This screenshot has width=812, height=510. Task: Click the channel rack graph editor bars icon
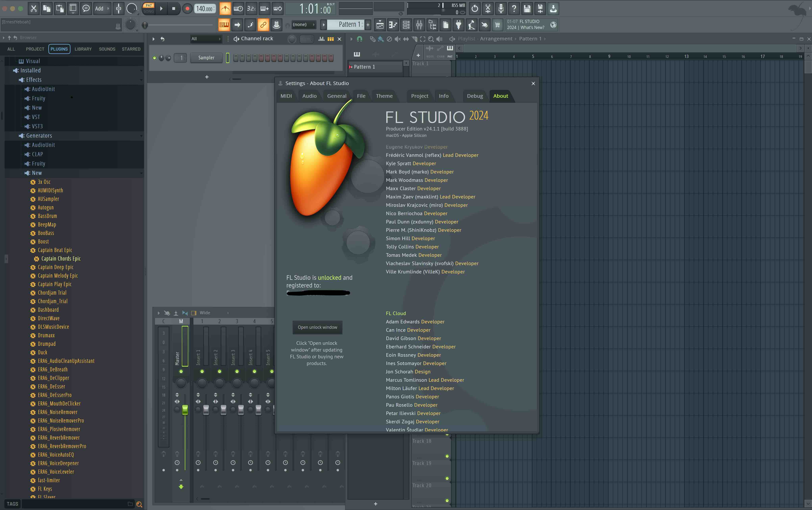pyautogui.click(x=321, y=39)
